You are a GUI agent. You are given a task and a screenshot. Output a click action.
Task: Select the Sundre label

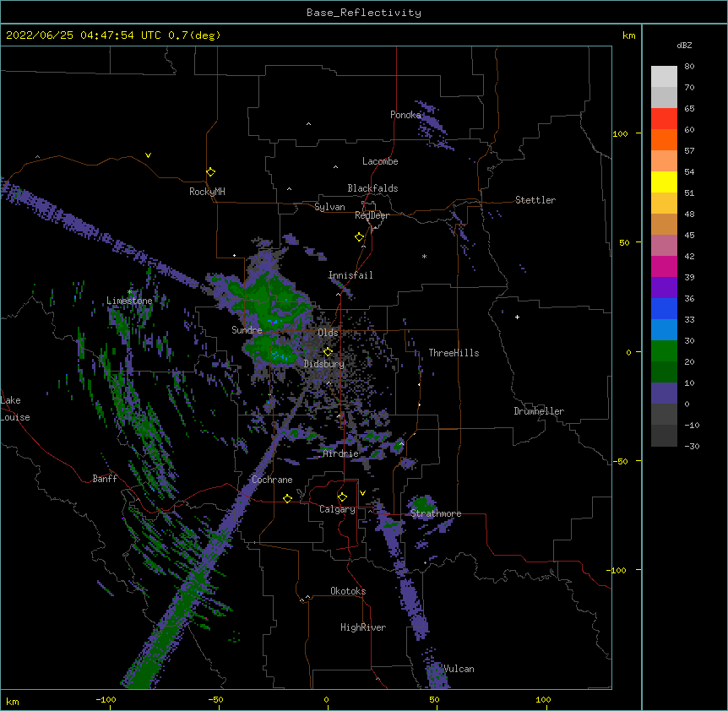click(247, 330)
